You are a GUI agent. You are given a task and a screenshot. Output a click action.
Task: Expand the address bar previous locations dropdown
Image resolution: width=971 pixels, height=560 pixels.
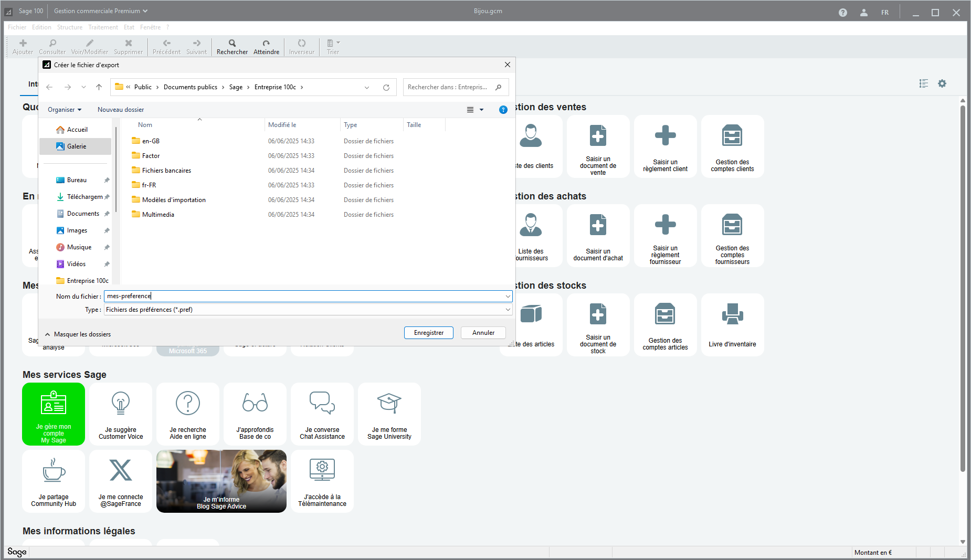pos(367,88)
